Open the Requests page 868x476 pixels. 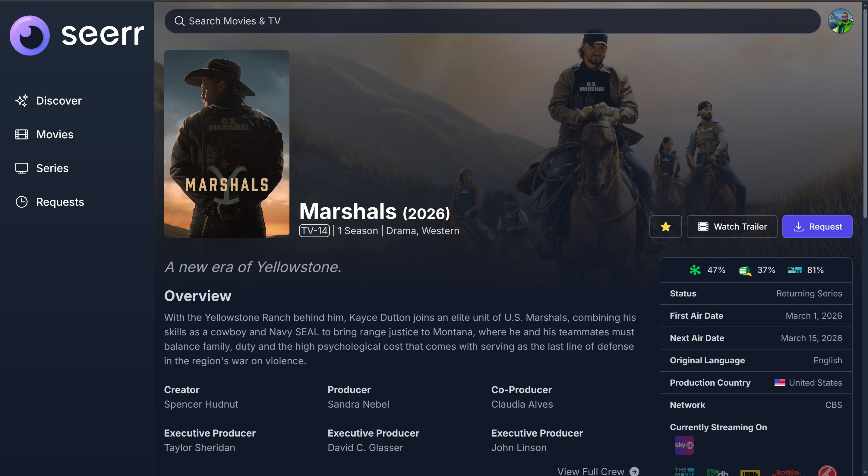(x=49, y=202)
